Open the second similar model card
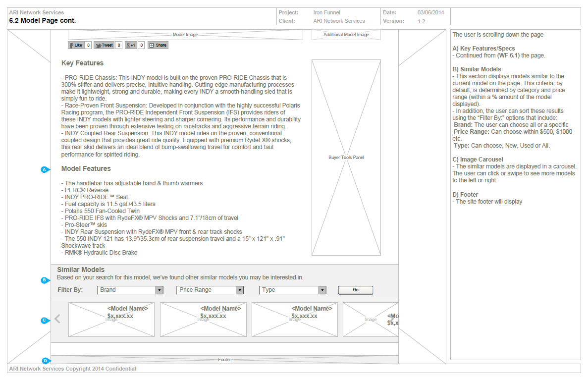Image resolution: width=588 pixels, height=379 pixels. click(203, 320)
